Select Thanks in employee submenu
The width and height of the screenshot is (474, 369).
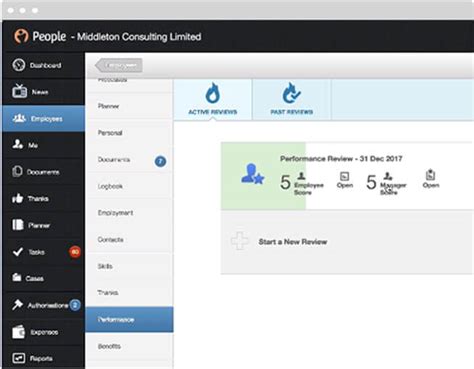[129, 293]
